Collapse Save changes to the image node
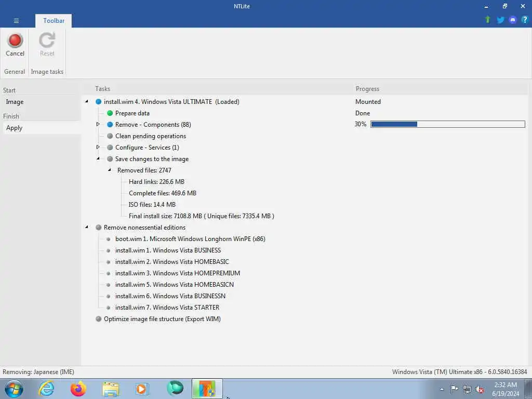The width and height of the screenshot is (532, 399). click(98, 158)
